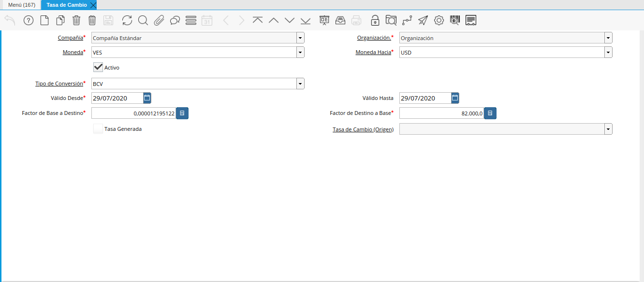
Task: Click the calendar 31 history icon
Action: click(207, 20)
